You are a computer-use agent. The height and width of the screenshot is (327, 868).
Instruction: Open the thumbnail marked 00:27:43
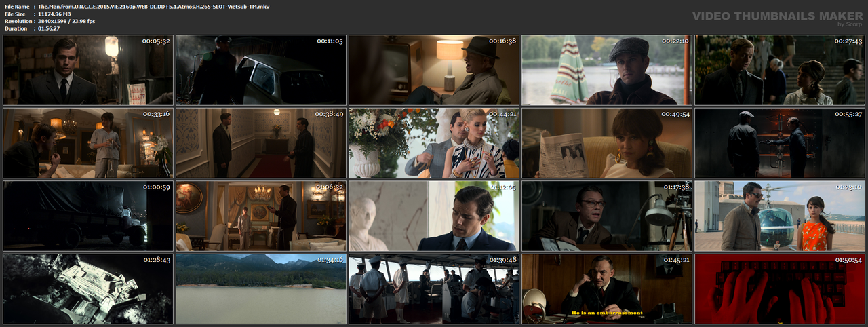780,71
